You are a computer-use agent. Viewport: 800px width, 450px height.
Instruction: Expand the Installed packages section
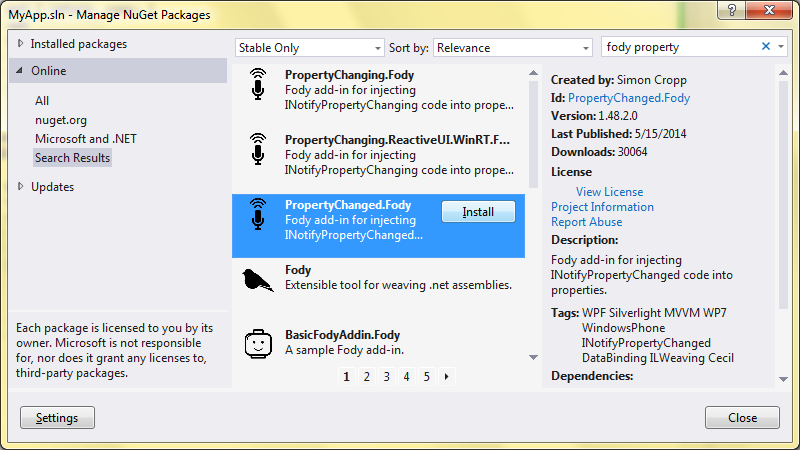pyautogui.click(x=20, y=43)
